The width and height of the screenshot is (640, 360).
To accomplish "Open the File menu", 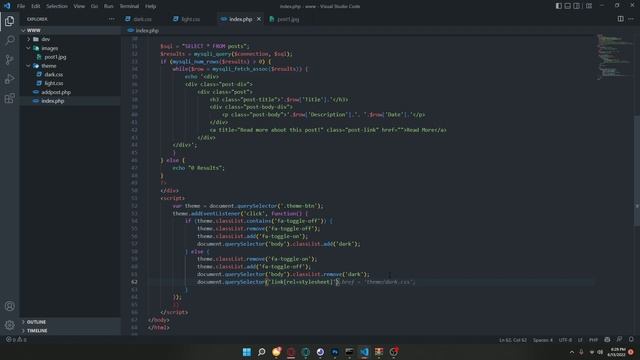I will [x=21, y=6].
